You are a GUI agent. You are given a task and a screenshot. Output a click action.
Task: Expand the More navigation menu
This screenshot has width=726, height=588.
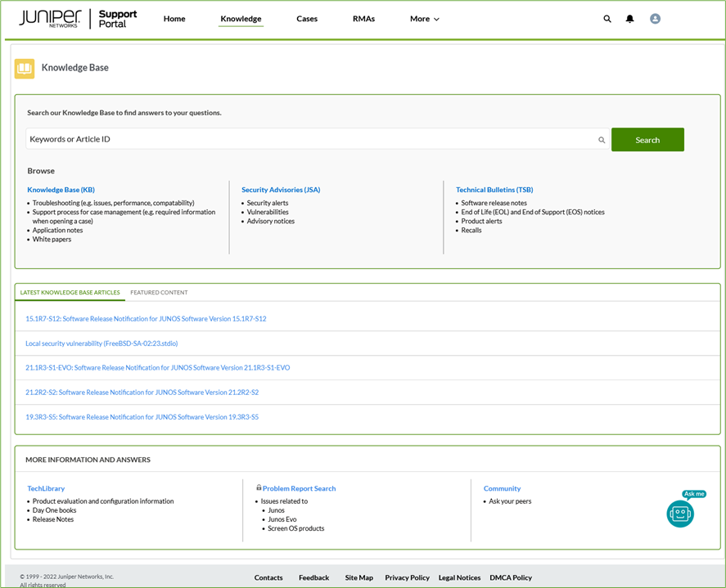(x=424, y=18)
